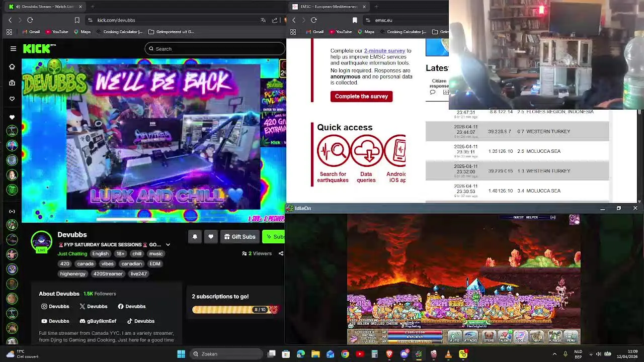The height and width of the screenshot is (362, 644).
Task: Open the Windows Start menu
Action: click(x=181, y=354)
